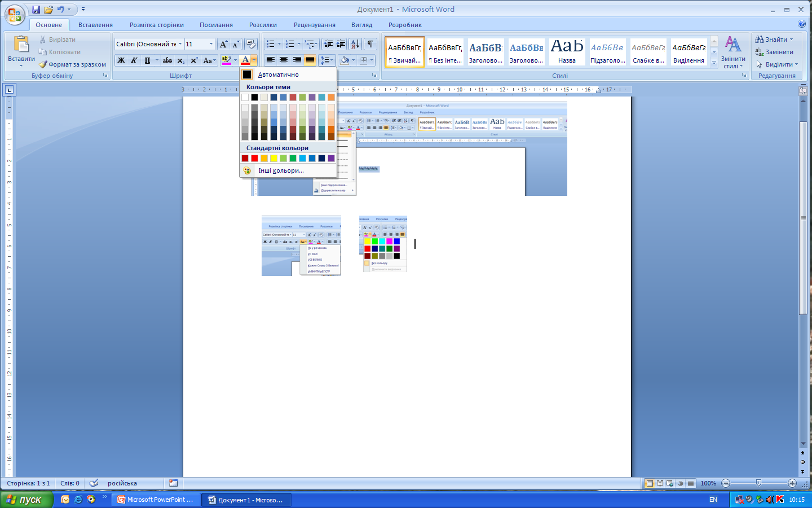Pick the standard red color swatch
The width and height of the screenshot is (812, 508).
tap(254, 159)
